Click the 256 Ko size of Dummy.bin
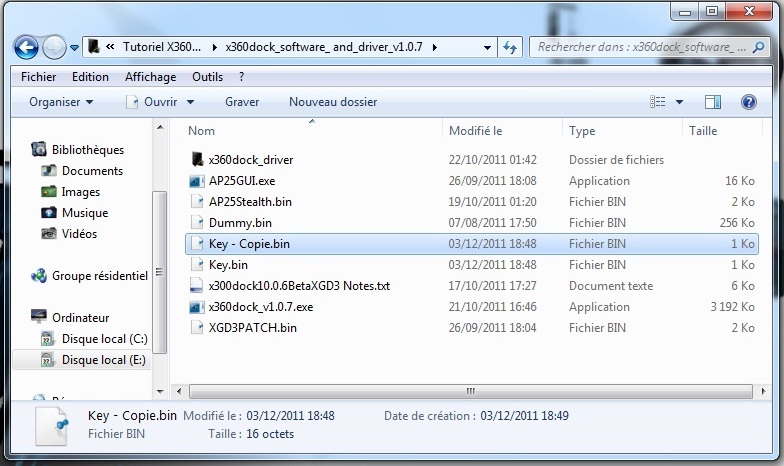Screen dimensions: 784x466 tap(737, 223)
